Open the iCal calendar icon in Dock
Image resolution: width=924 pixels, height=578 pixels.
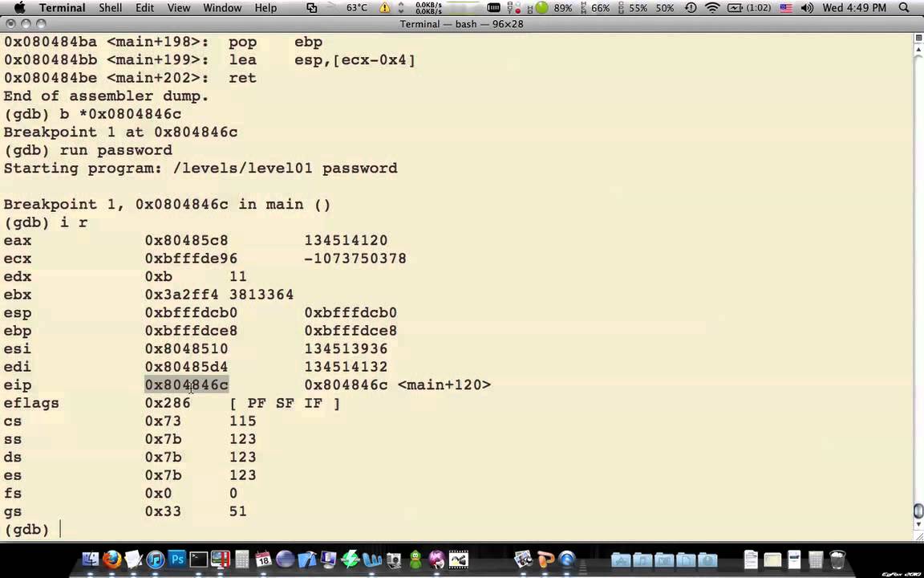pos(263,559)
